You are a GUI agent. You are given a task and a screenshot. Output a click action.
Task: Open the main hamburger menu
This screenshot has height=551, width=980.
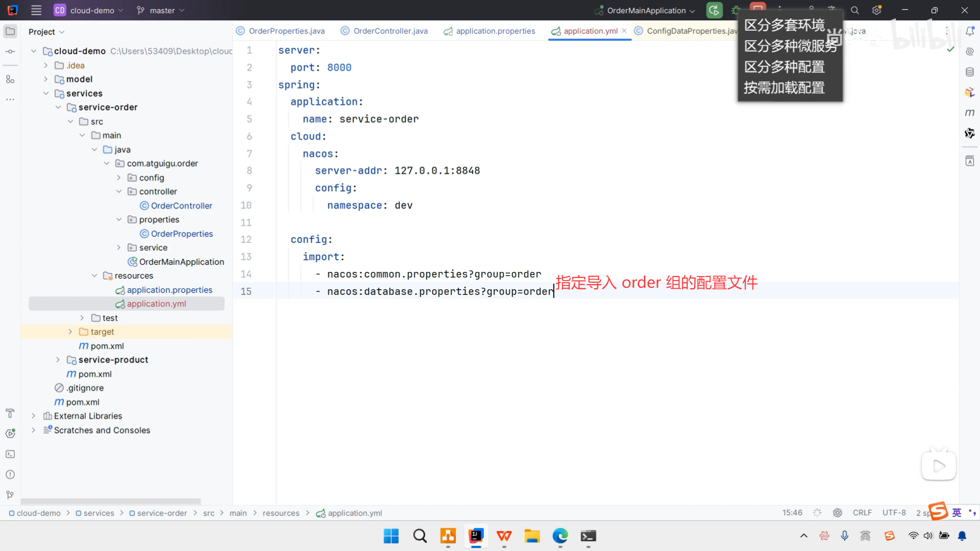coord(36,10)
